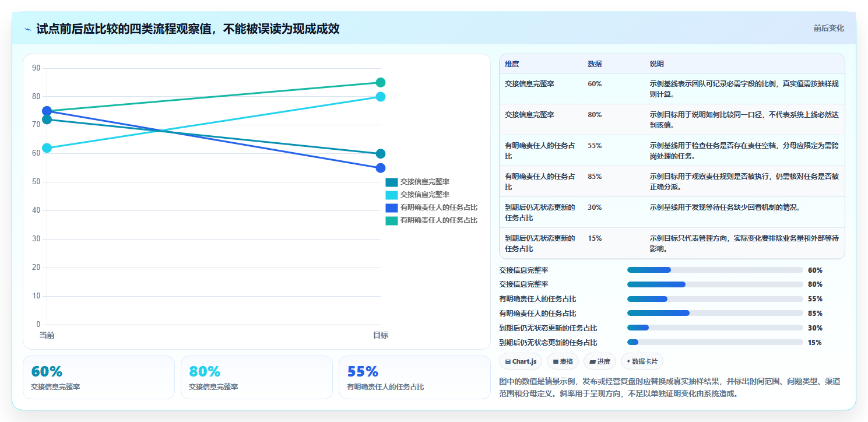Click the light cyan data point at 目标 80
The image size is (868, 422).
click(381, 97)
